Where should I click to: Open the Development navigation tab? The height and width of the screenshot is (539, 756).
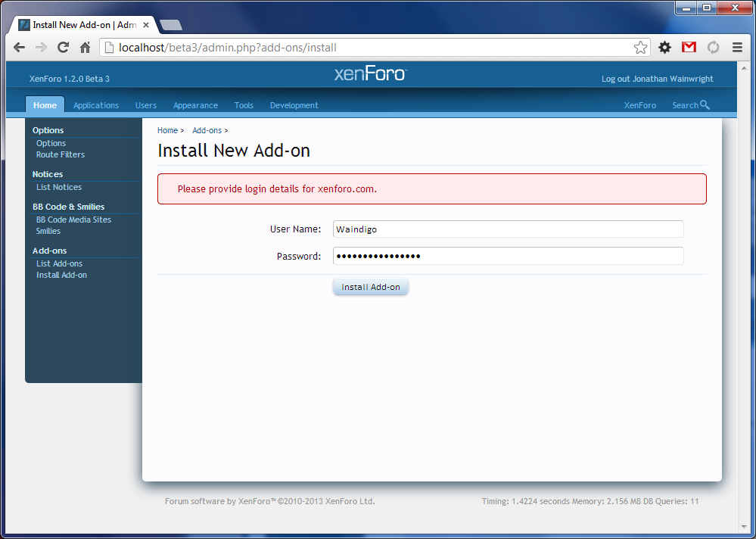[x=294, y=105]
